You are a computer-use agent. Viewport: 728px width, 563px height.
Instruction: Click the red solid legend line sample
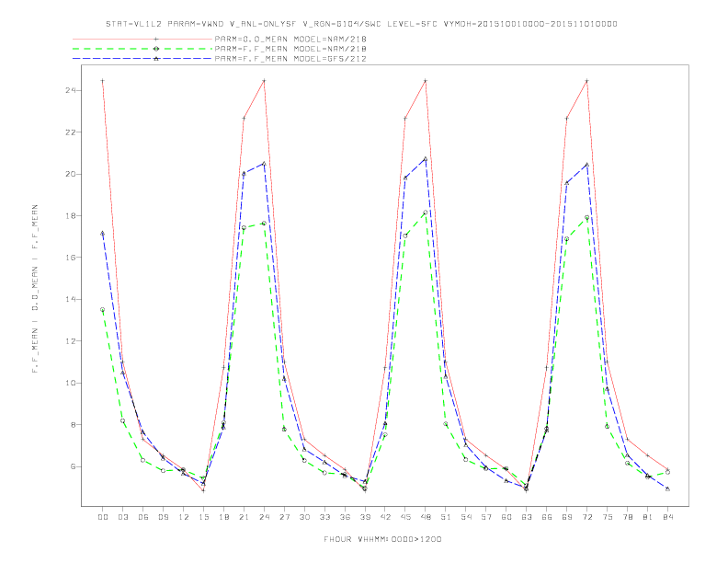142,39
